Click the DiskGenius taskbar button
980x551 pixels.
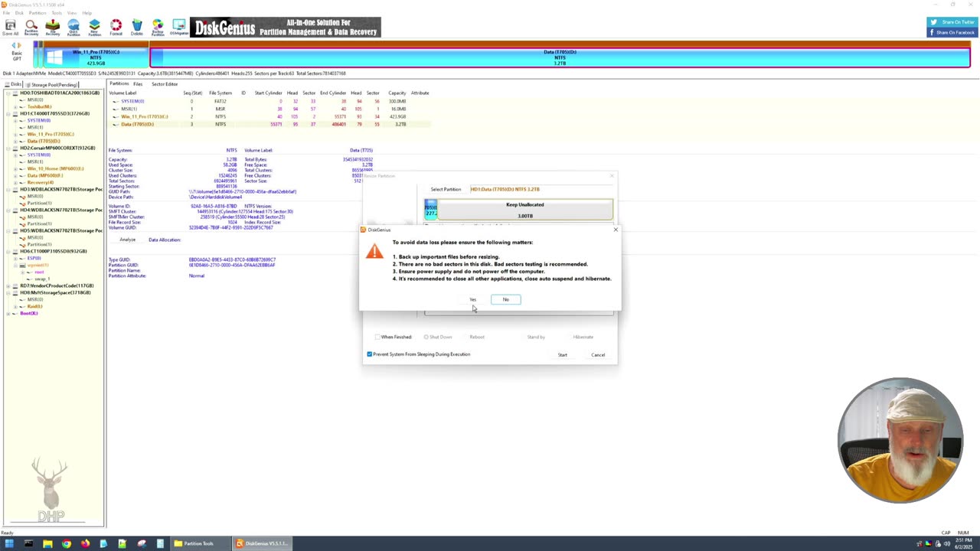click(261, 544)
